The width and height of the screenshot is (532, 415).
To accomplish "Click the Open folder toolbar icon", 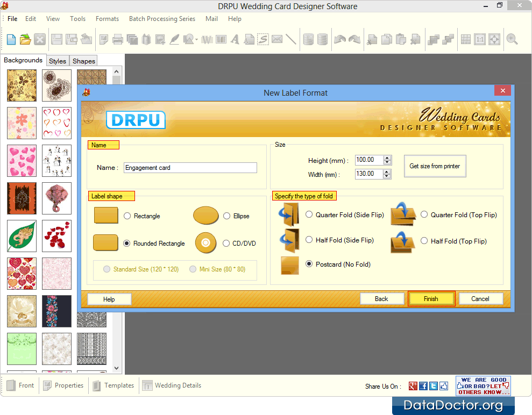I will 25,40.
